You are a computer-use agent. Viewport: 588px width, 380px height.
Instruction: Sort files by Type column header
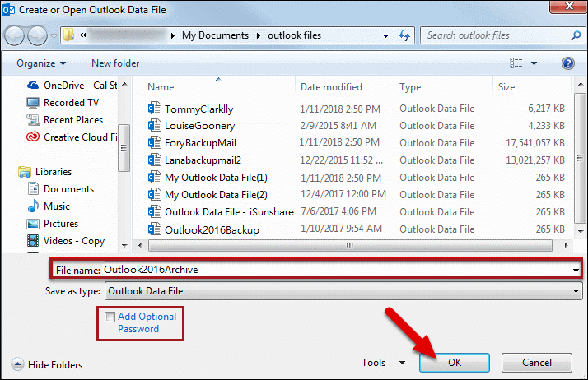(x=410, y=87)
